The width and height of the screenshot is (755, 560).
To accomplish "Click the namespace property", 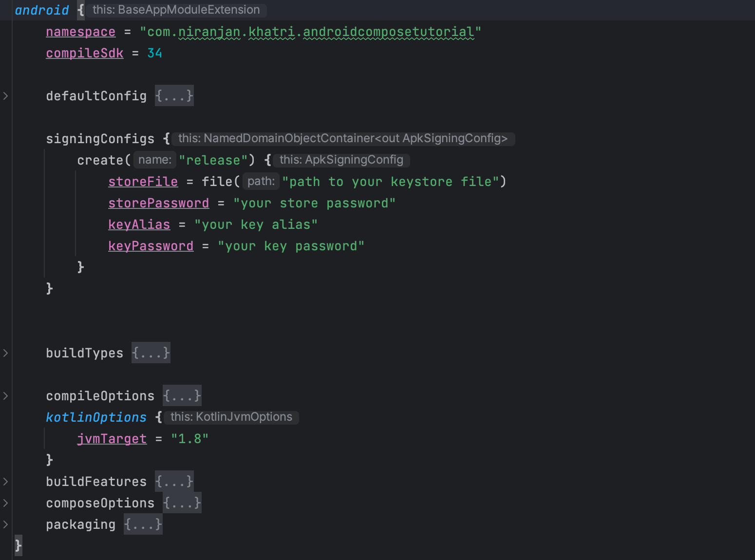I will tap(81, 32).
